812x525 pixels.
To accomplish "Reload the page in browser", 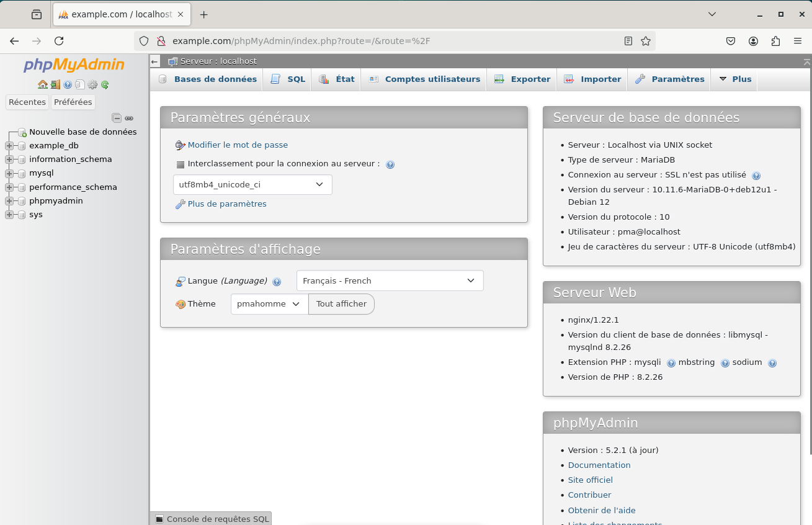I will [59, 41].
